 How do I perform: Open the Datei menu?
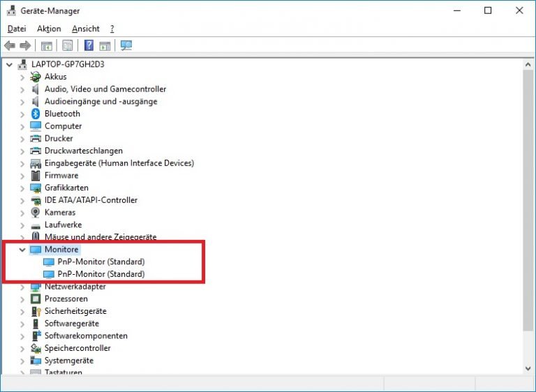click(17, 29)
